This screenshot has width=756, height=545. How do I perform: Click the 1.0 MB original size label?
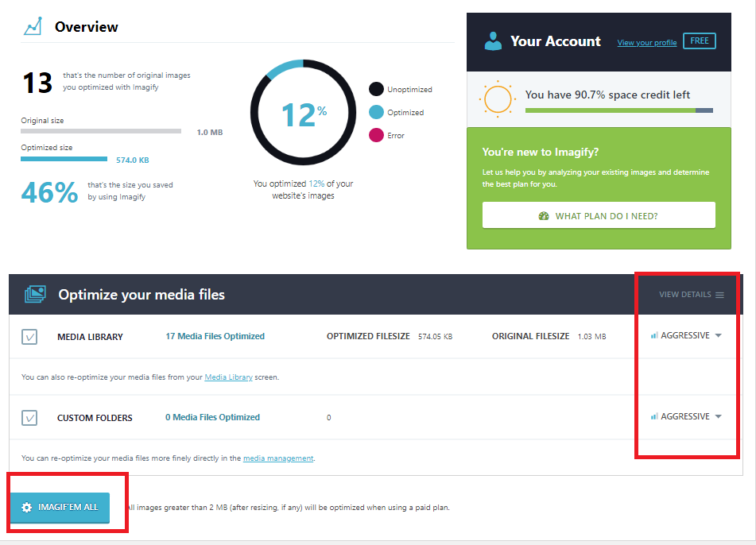click(x=210, y=132)
